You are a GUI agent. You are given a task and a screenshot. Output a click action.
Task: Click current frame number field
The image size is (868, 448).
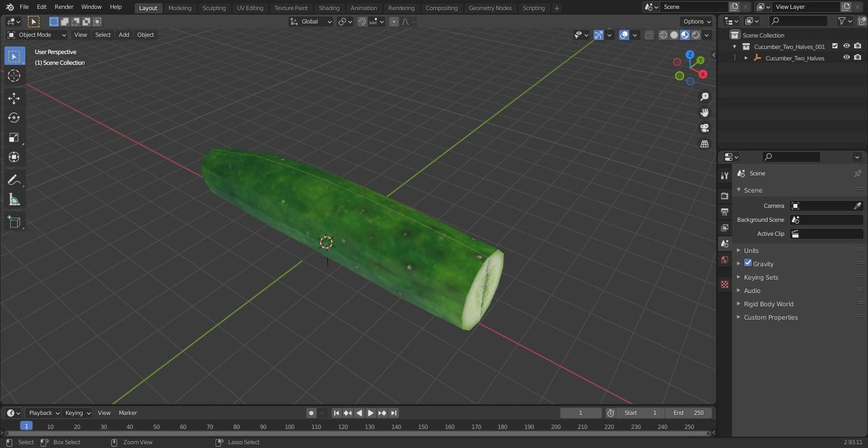pyautogui.click(x=580, y=413)
